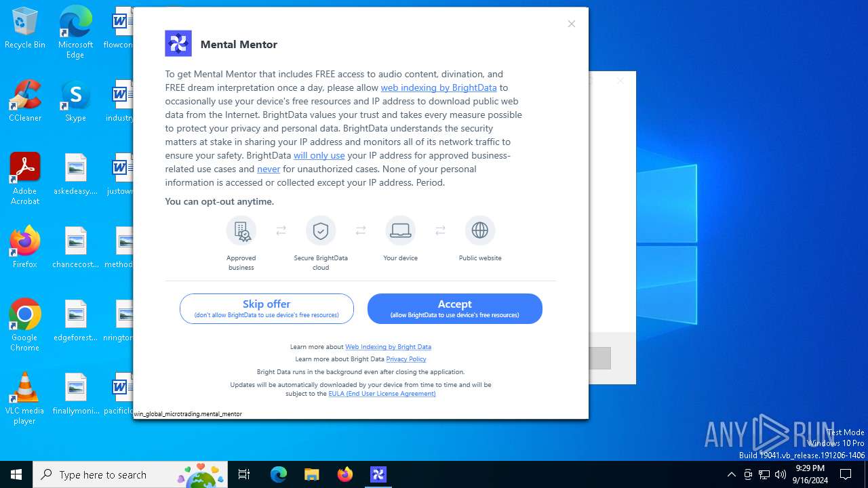Open Task View on the taskbar
The height and width of the screenshot is (488, 868).
[244, 474]
